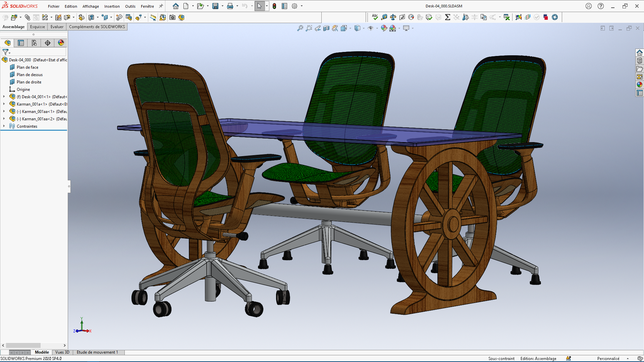The width and height of the screenshot is (644, 362).
Task: Expand the Karman_001a<1> tree node
Action: coord(4,104)
